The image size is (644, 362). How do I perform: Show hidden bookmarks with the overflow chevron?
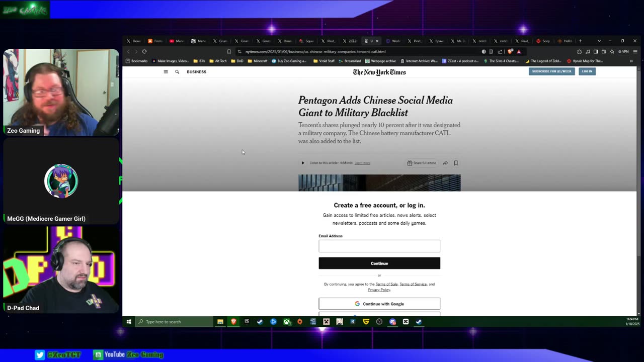(631, 61)
